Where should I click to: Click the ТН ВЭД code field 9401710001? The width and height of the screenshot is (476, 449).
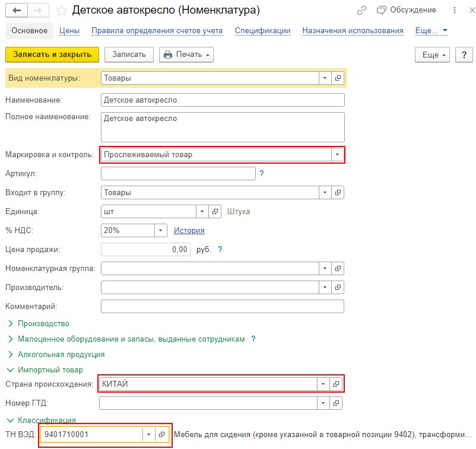91,434
